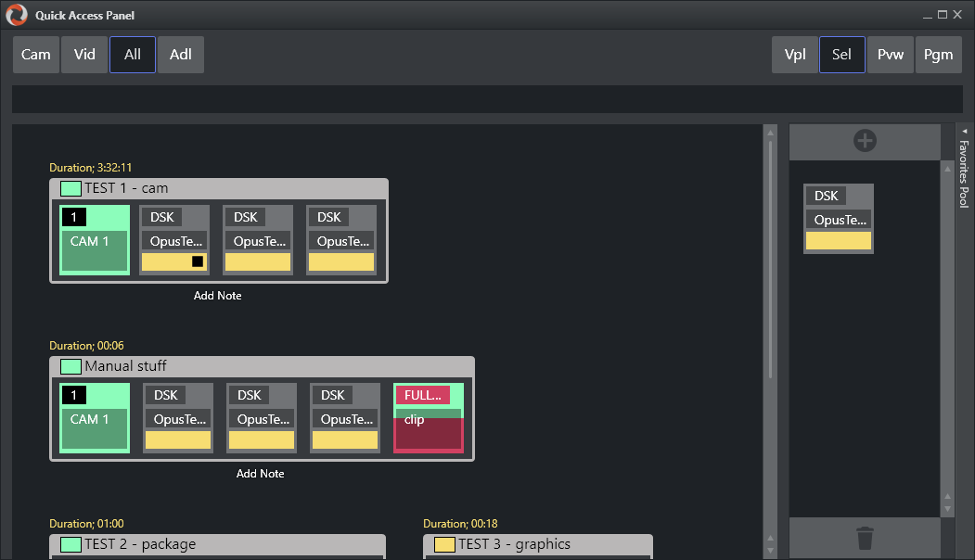Click the app logo in the title bar

click(16, 15)
